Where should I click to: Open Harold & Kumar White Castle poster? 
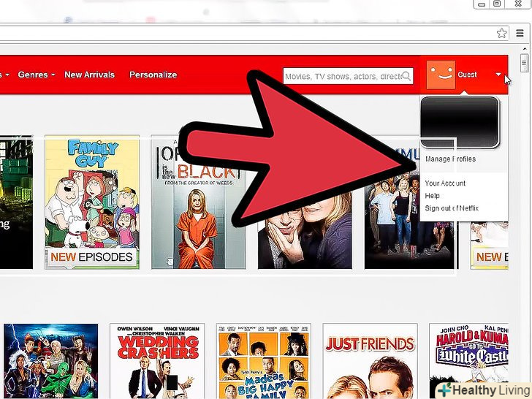coord(468,361)
